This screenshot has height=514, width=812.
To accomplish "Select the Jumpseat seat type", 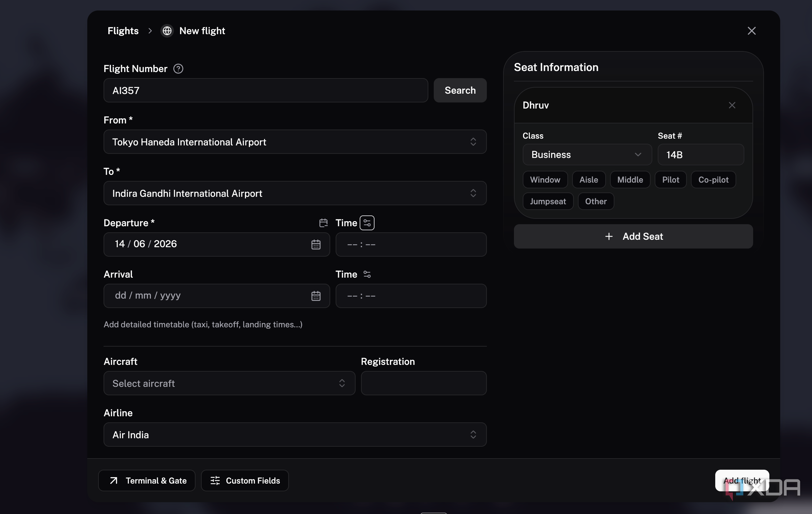I will (548, 201).
